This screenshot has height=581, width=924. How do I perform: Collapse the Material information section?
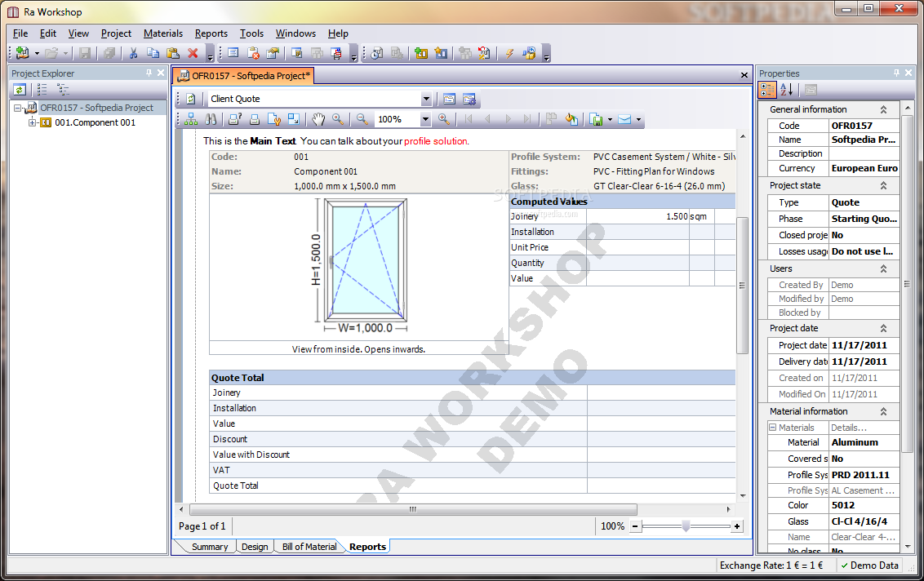coord(883,411)
